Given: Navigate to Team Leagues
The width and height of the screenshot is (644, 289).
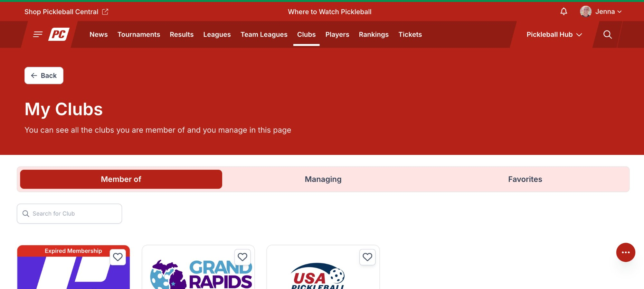Looking at the screenshot, I should (x=264, y=34).
